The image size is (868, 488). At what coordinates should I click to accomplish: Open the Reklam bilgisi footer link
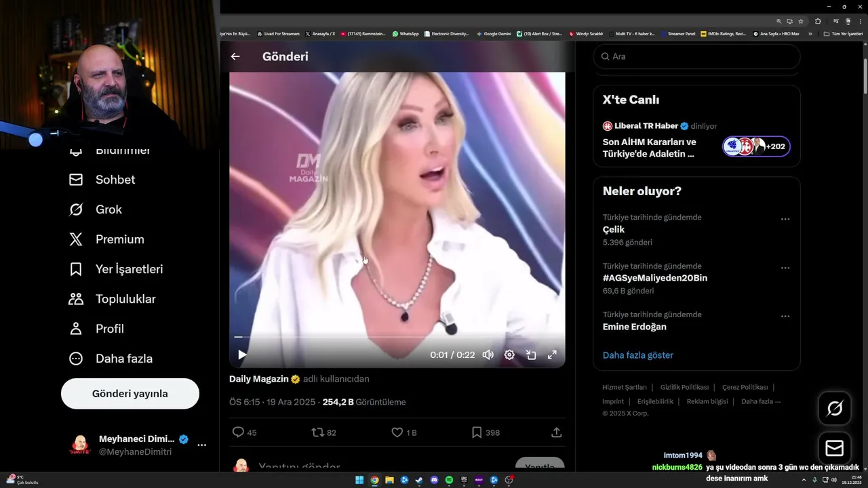[x=707, y=401]
